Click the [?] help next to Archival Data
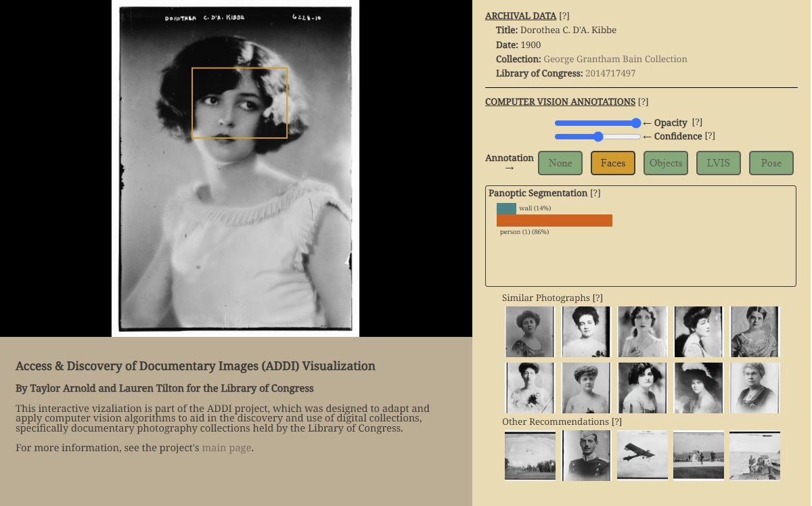 click(x=566, y=16)
